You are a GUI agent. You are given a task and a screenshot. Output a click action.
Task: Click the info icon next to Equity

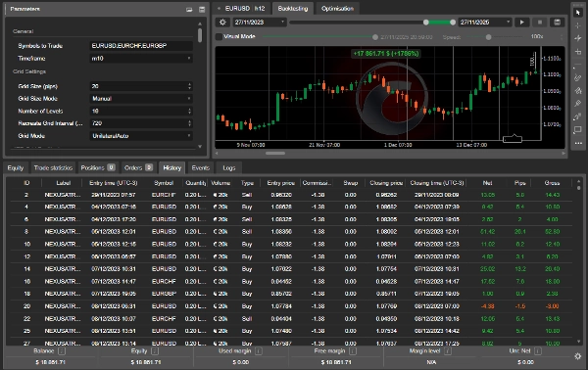click(x=155, y=350)
